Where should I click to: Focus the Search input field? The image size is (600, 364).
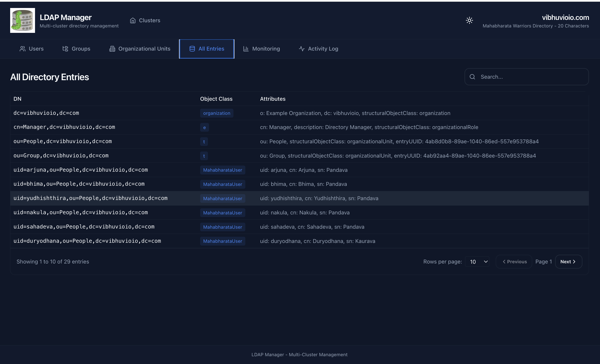pos(527,77)
